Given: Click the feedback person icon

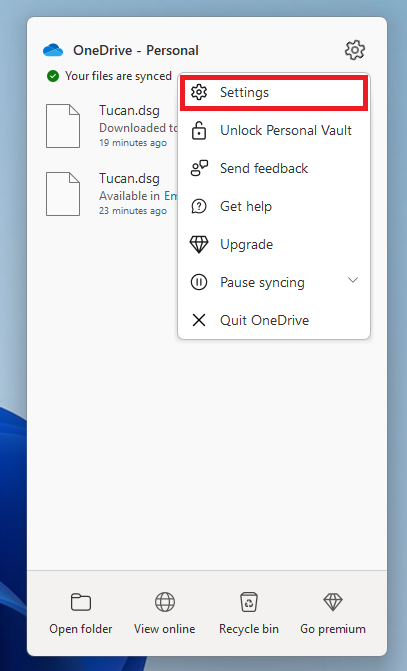Looking at the screenshot, I should point(199,169).
